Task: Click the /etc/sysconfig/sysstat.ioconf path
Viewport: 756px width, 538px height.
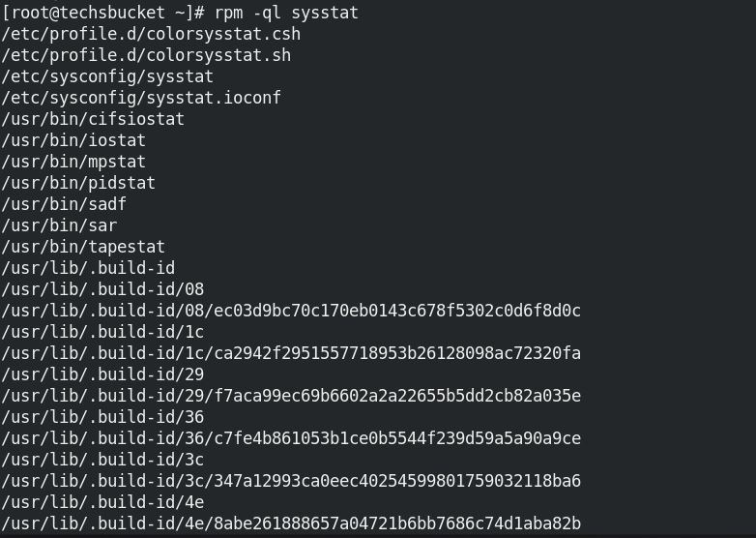Action: 141,98
